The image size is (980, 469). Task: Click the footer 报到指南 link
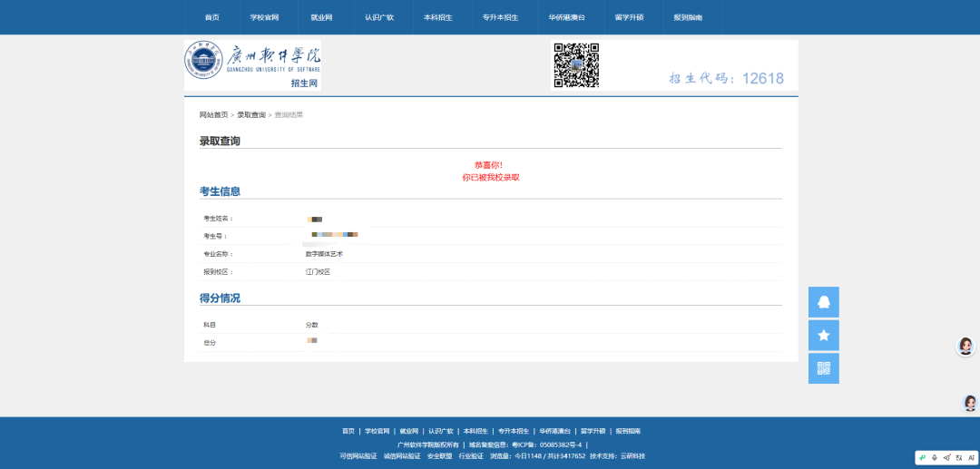(x=628, y=431)
